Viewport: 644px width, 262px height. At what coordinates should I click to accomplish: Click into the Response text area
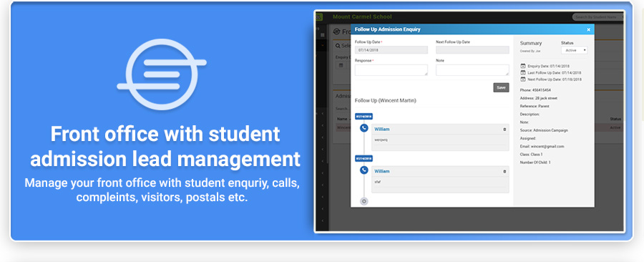tap(391, 70)
